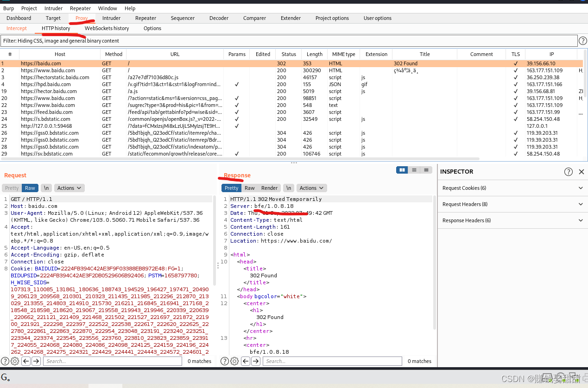This screenshot has height=388, width=588.
Task: Sort history by Method column header
Action: [114, 54]
